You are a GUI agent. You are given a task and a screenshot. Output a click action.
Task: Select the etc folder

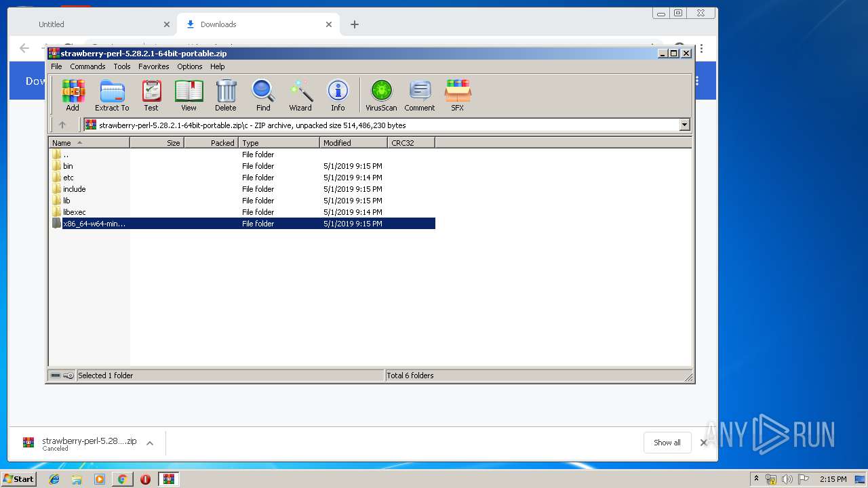pyautogui.click(x=243, y=178)
